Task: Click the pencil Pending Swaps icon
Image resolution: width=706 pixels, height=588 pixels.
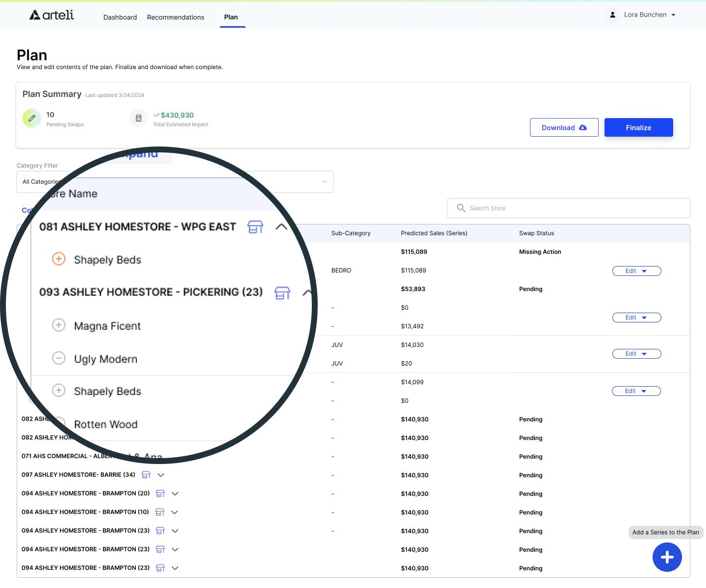Action: 32,118
